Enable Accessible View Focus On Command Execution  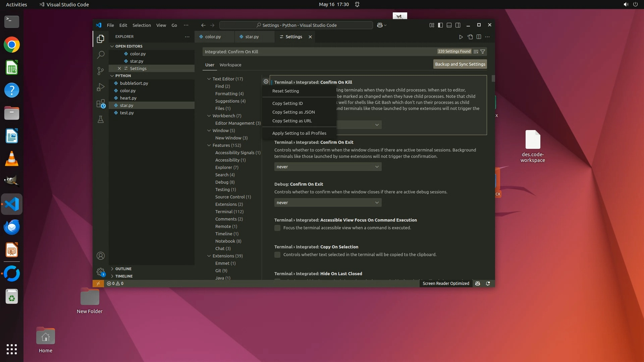tap(277, 228)
